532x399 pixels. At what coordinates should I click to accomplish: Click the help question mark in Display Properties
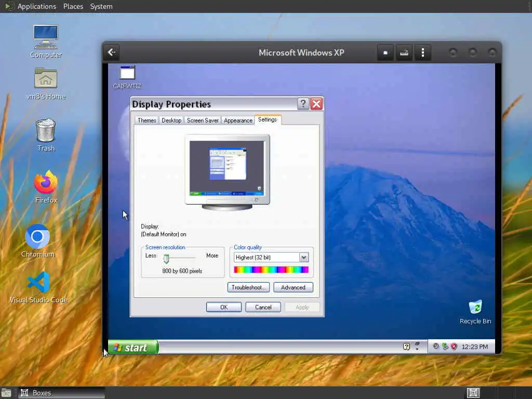(303, 103)
